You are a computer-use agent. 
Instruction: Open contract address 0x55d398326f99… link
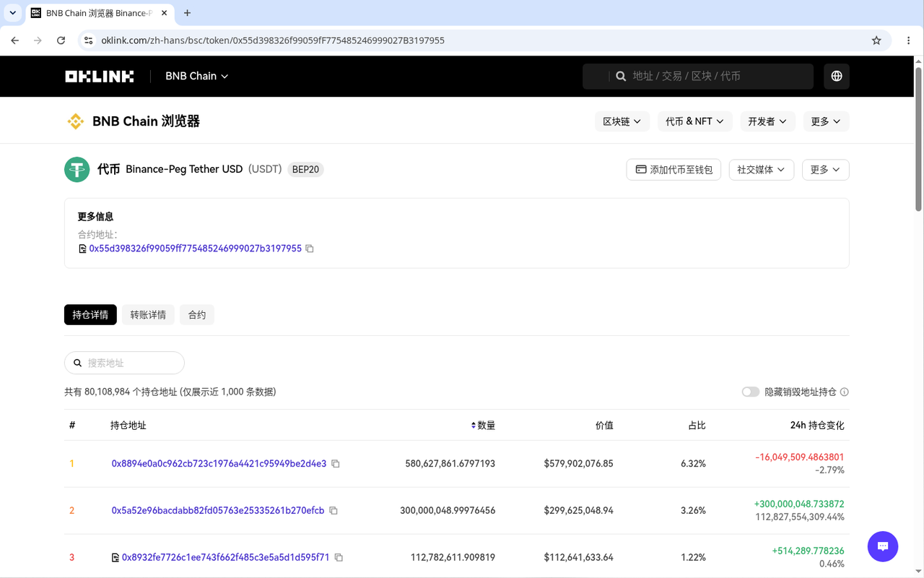point(196,249)
